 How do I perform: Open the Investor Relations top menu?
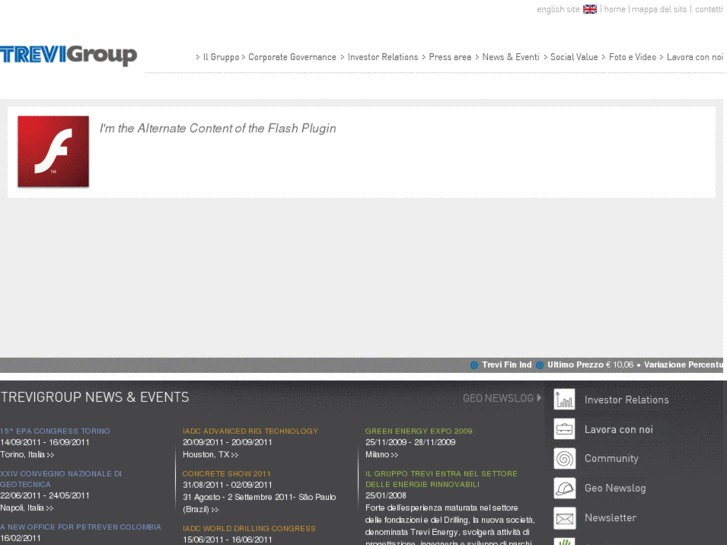pos(383,57)
